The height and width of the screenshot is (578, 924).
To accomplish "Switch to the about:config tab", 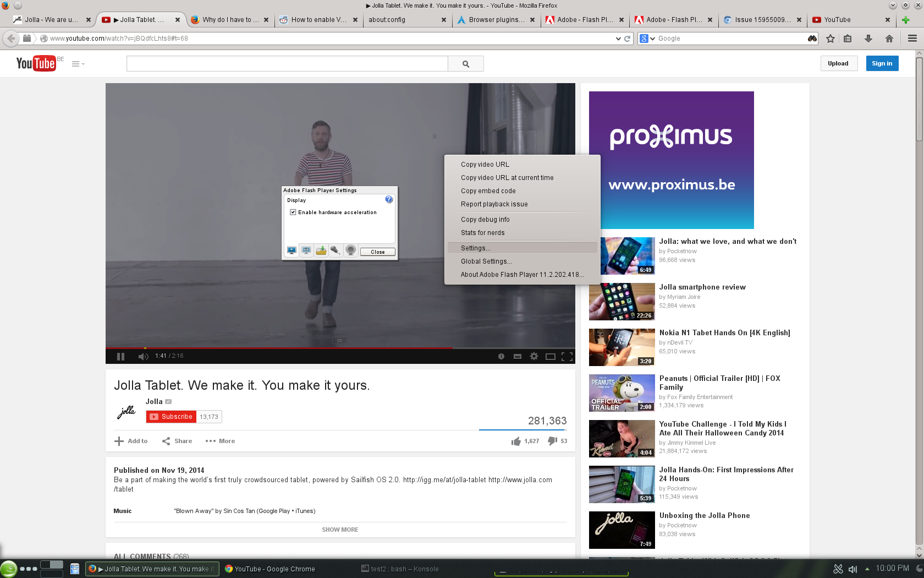I will (407, 20).
